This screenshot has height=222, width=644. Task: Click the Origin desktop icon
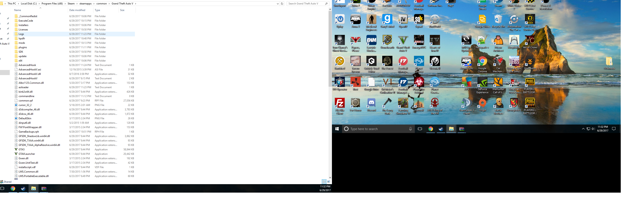point(482,105)
